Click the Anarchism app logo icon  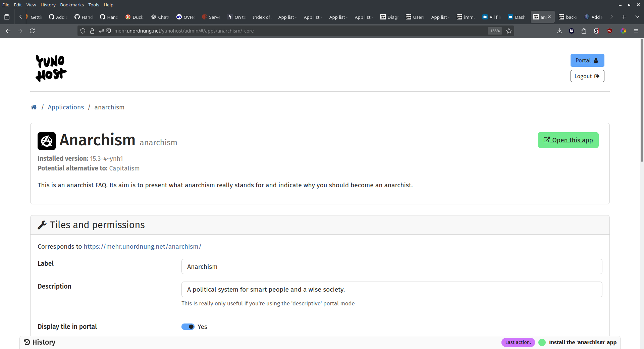(47, 141)
